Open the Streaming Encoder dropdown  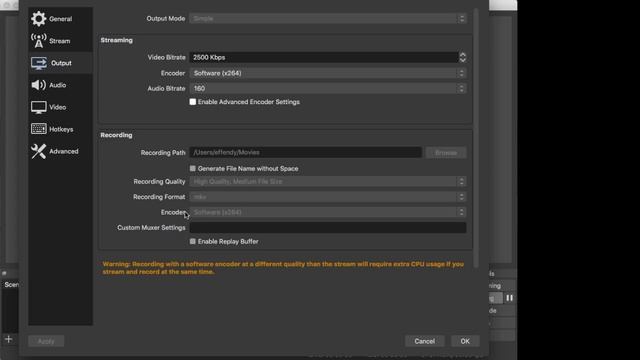click(328, 73)
